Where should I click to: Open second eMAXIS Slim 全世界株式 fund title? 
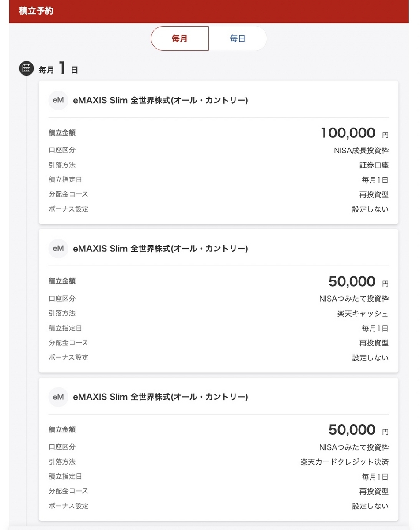pos(160,249)
